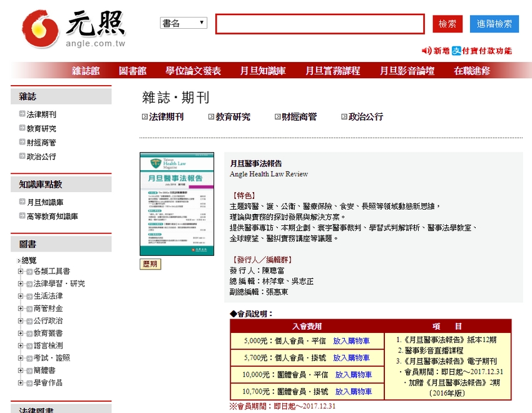The image size is (532, 413).
Task: Open the 在職進修 navigation item
Action: click(x=472, y=71)
